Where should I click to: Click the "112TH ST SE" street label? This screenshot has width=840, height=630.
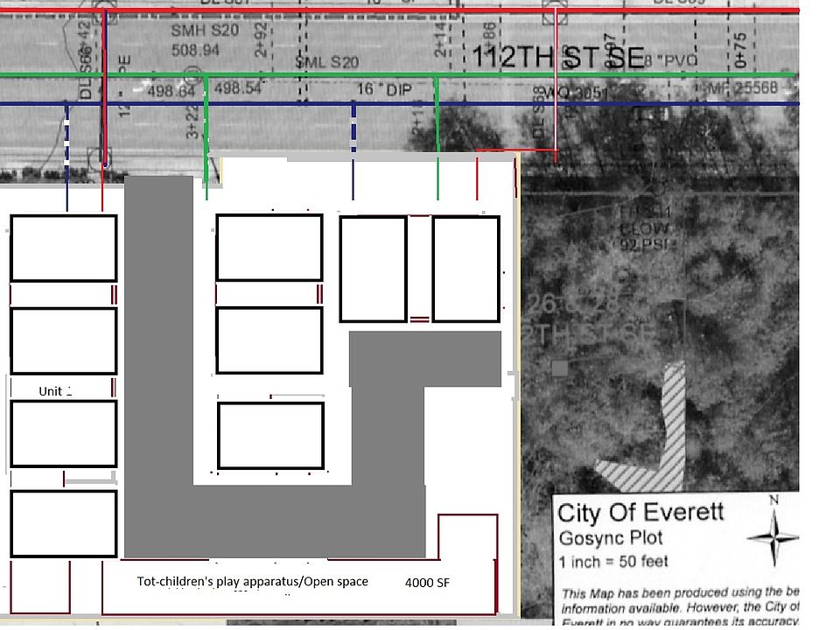pyautogui.click(x=557, y=57)
